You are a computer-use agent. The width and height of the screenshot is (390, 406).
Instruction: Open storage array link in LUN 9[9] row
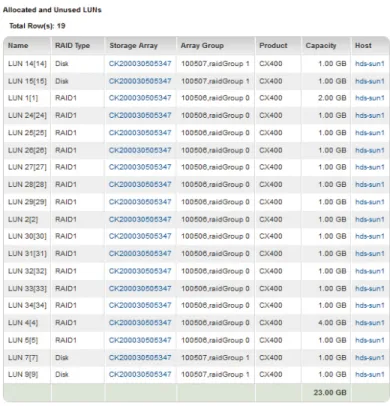[x=140, y=374]
